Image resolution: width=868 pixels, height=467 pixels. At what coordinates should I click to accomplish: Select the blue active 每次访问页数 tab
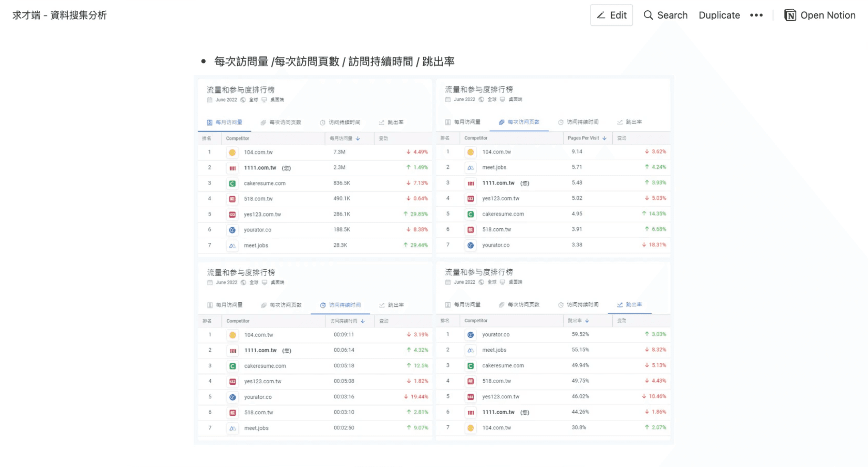click(519, 122)
